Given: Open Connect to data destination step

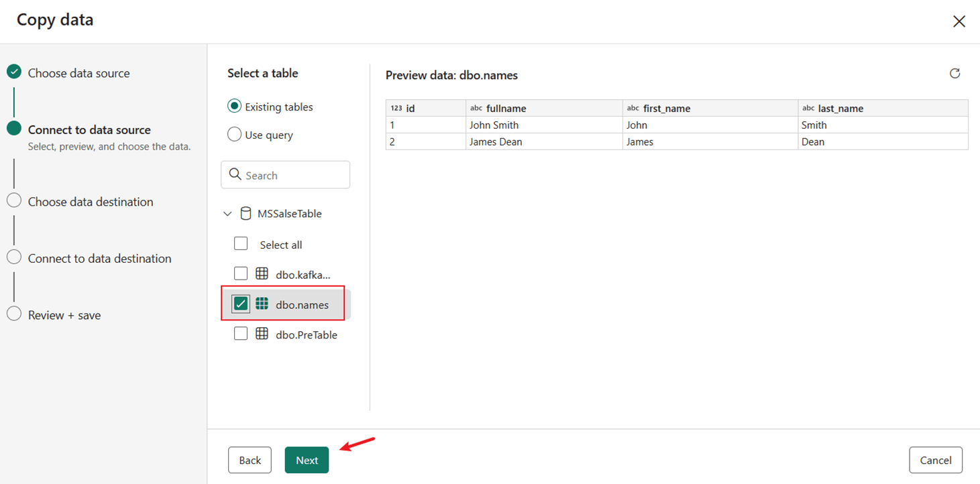Looking at the screenshot, I should (x=100, y=259).
